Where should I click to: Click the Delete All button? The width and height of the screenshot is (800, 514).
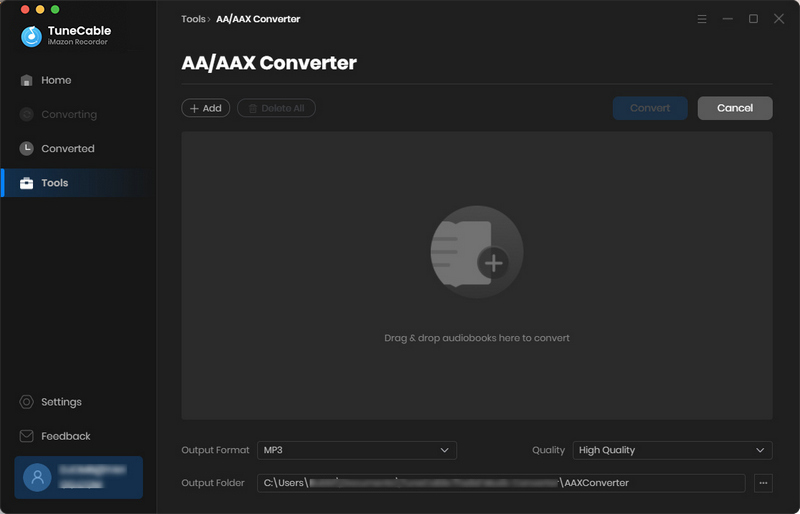[x=277, y=108]
